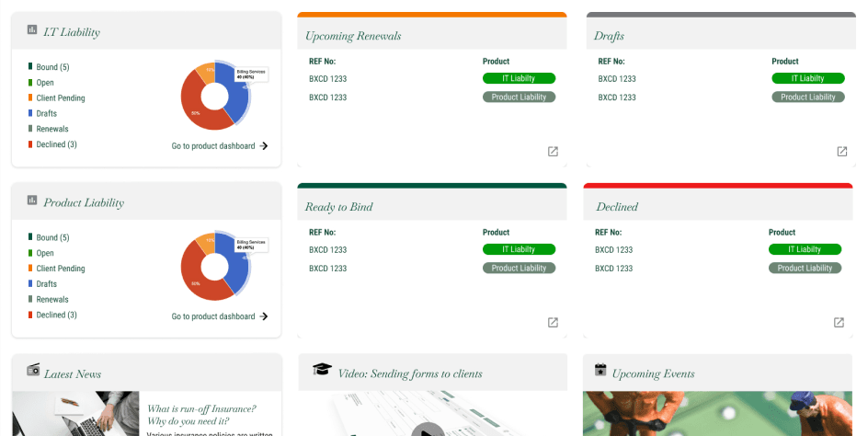Go to Product Liability product dashboard
This screenshot has height=436, width=868.
click(x=220, y=316)
